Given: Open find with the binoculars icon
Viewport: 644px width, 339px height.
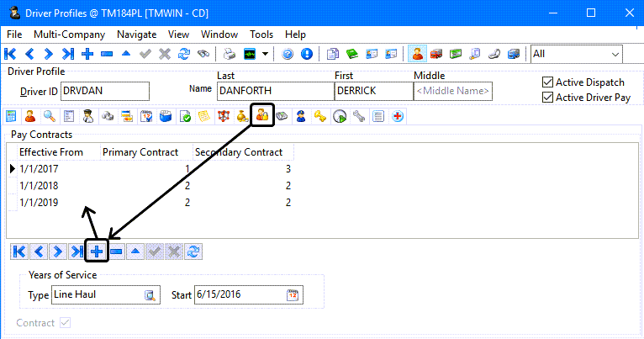Looking at the screenshot, I should [x=203, y=54].
